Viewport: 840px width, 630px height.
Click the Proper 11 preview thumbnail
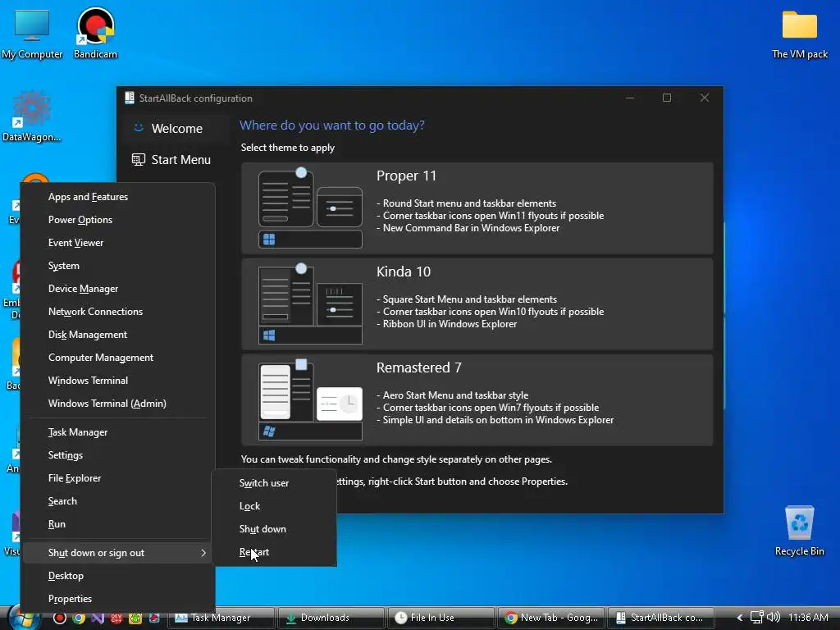310,208
